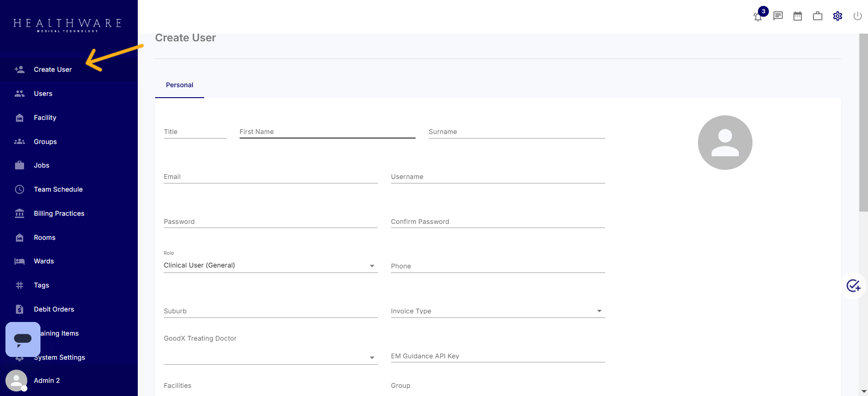868x396 pixels.
Task: Expand the Role dropdown
Action: pos(270,266)
